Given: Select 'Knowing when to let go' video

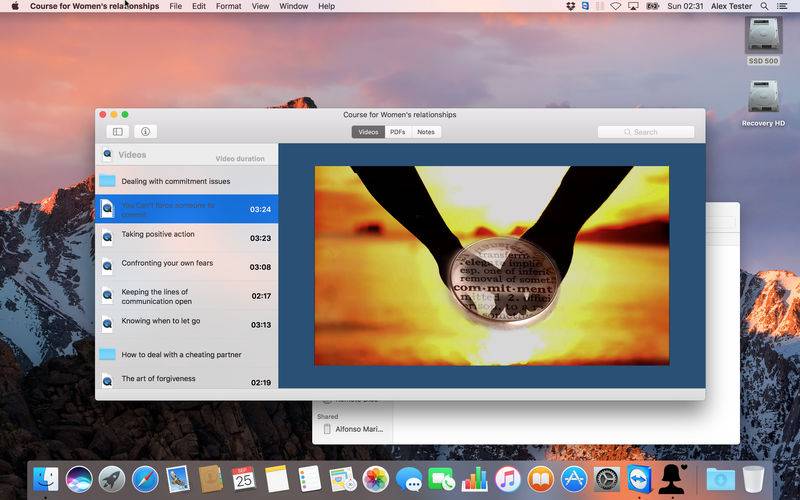Looking at the screenshot, I should point(187,324).
